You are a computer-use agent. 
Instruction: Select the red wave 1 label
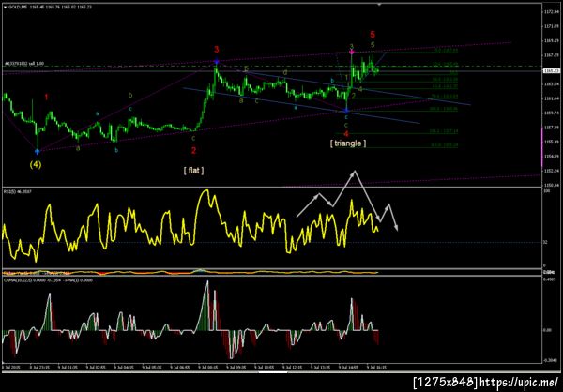tap(47, 97)
